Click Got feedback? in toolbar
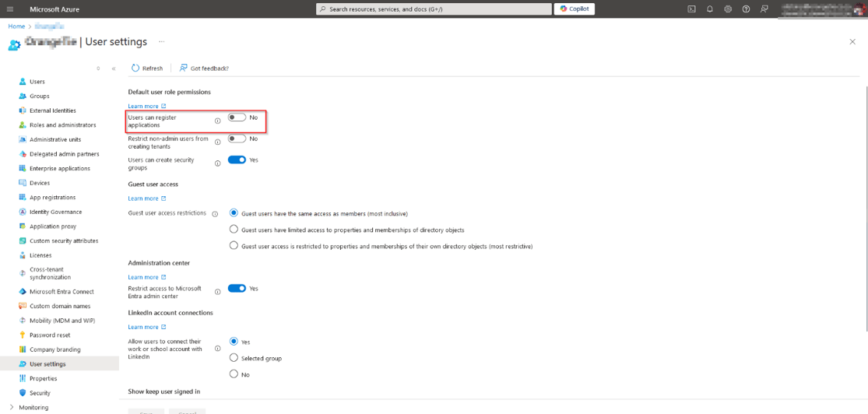868x414 pixels. pyautogui.click(x=204, y=68)
